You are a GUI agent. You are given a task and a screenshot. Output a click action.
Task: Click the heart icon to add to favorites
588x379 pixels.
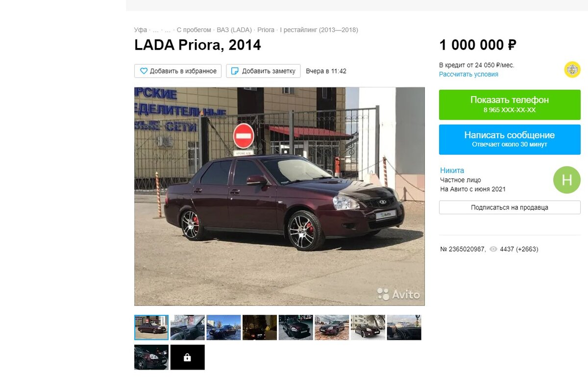pos(144,71)
